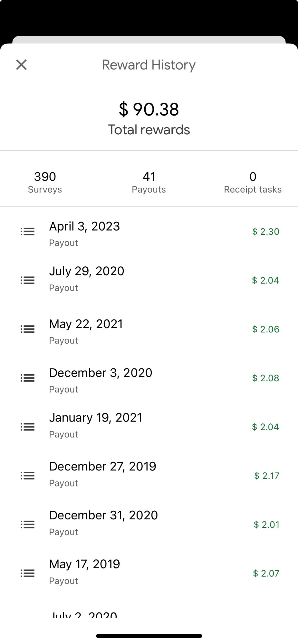
Task: Tap list icon beside May 17, 2019
Action: tap(27, 573)
